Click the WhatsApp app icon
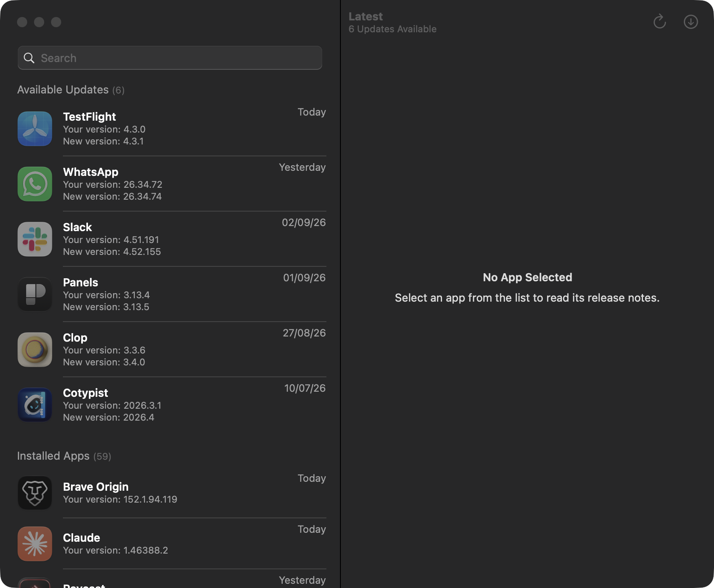 pyautogui.click(x=35, y=184)
